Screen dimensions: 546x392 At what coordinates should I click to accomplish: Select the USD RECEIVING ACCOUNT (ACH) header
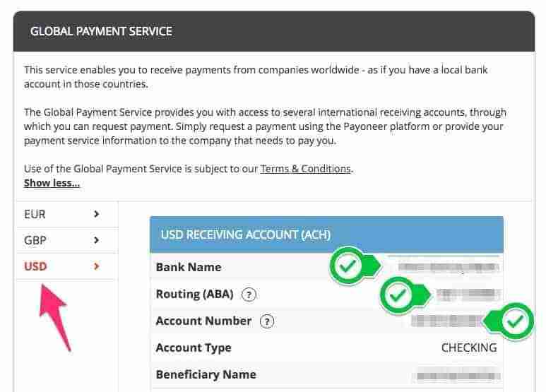pyautogui.click(x=326, y=234)
